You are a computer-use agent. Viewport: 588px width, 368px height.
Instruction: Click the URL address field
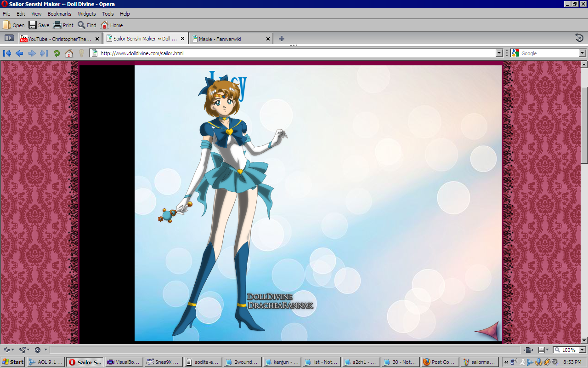tap(294, 53)
